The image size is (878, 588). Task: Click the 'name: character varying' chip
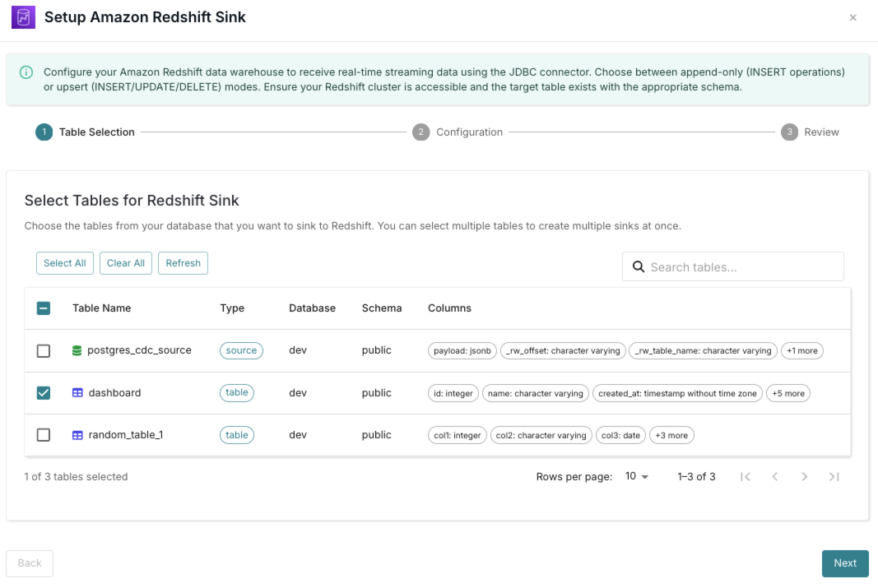[536, 393]
